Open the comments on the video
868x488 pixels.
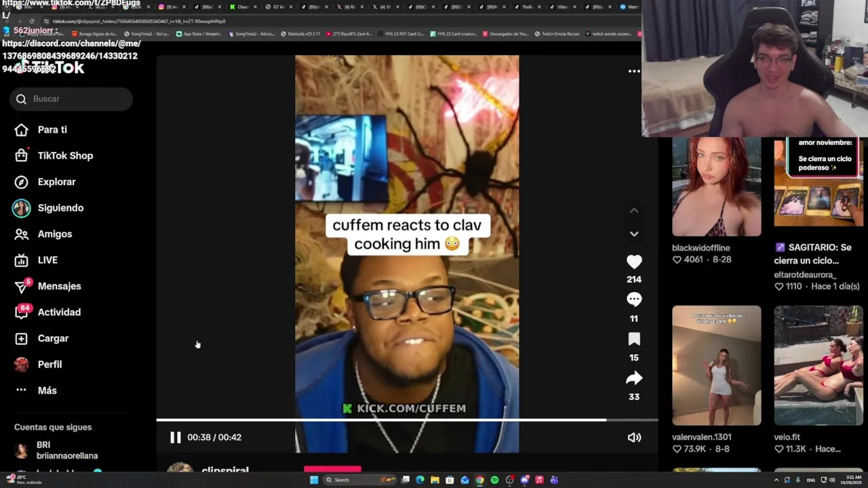point(634,300)
